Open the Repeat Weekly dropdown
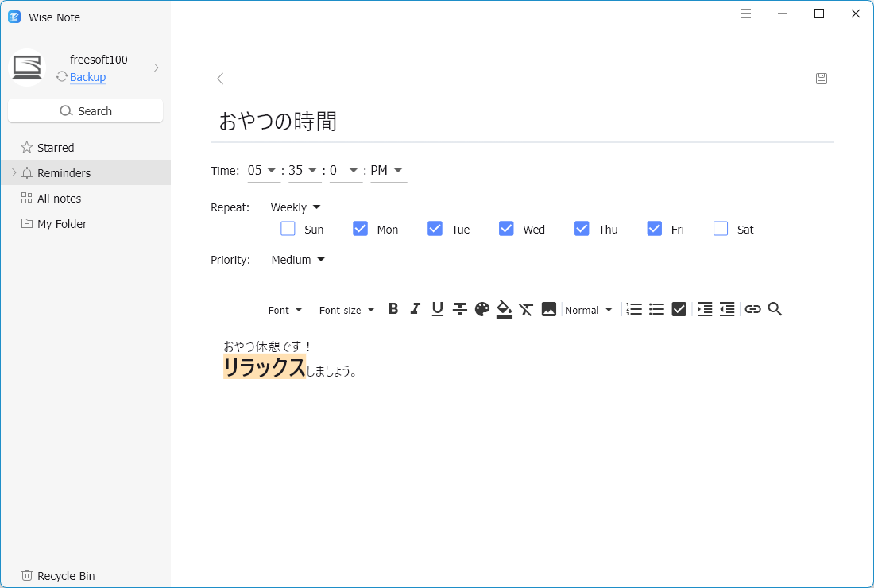874x588 pixels. click(x=295, y=207)
